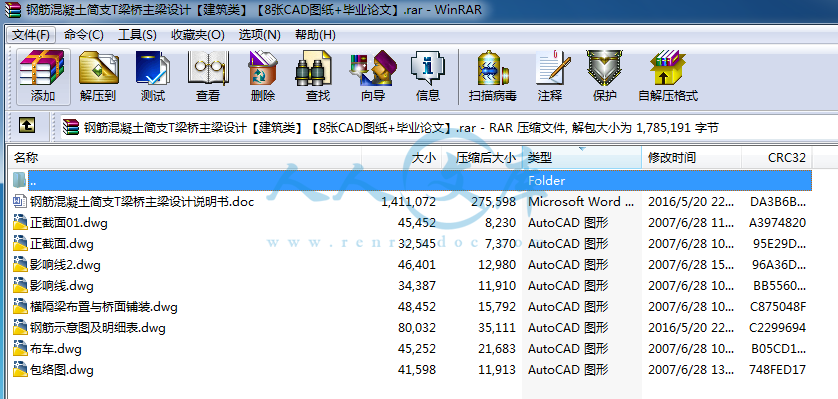The width and height of the screenshot is (838, 399).
Task: Sort by the 类型 column header
Action: tap(581, 158)
